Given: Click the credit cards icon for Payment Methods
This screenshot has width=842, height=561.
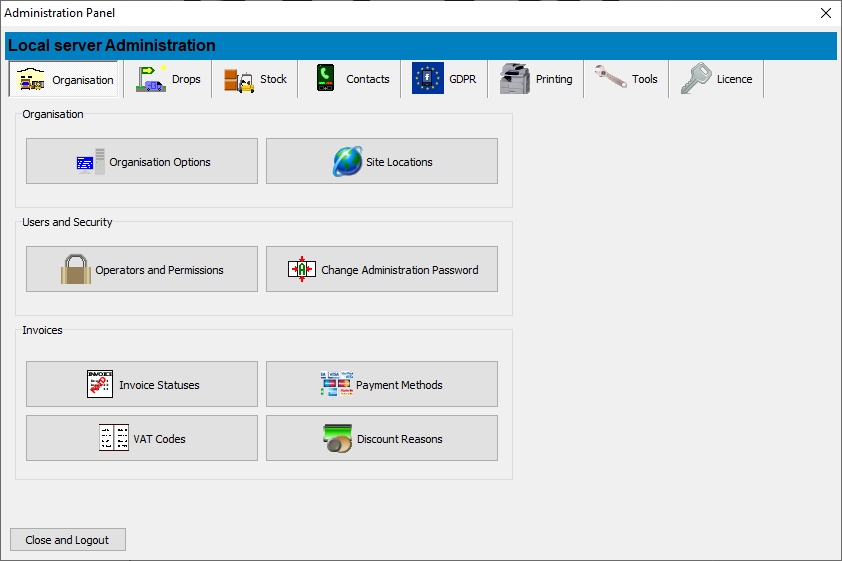Looking at the screenshot, I should 337,384.
